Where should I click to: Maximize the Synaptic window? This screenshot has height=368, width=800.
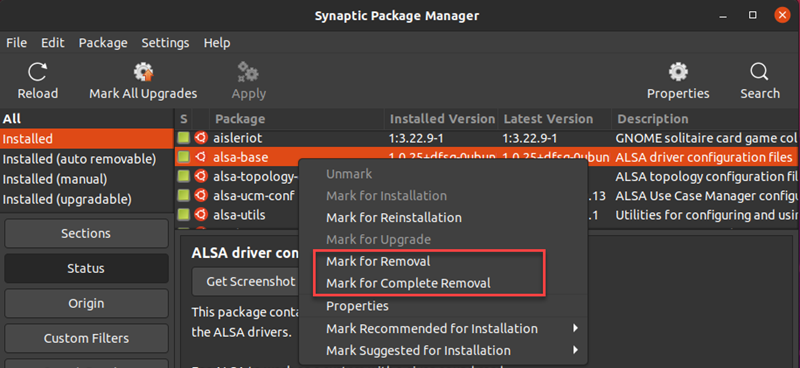(753, 15)
